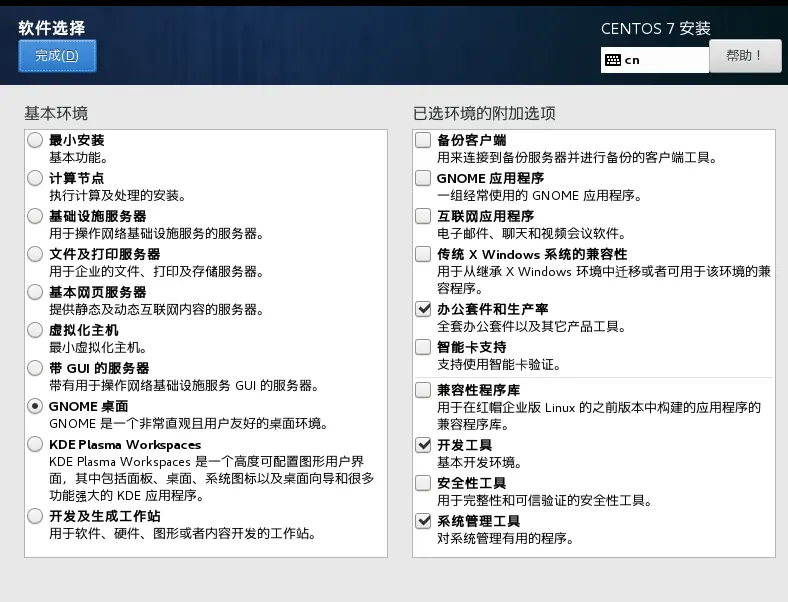
Task: Uncheck 办公套件和生产率 checkbox
Action: (423, 309)
